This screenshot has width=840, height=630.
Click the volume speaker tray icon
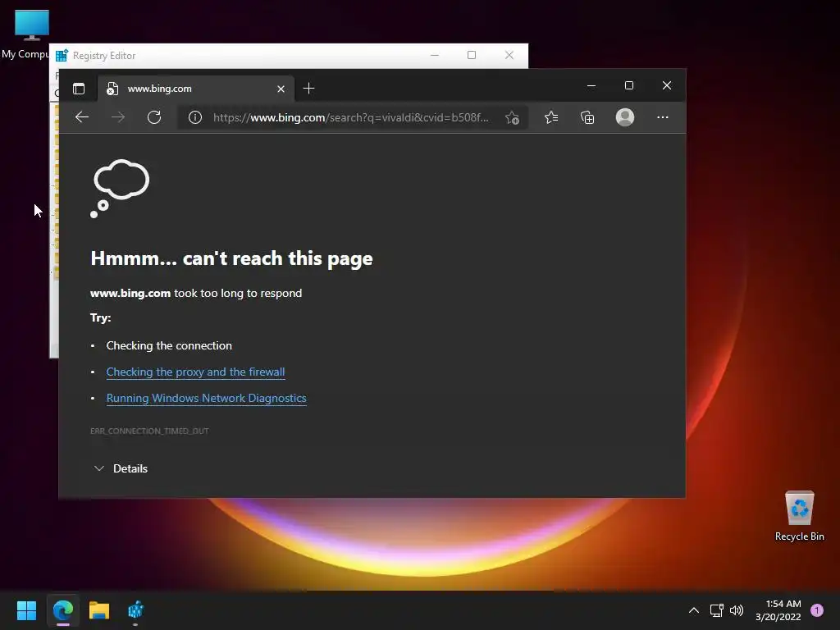737,610
